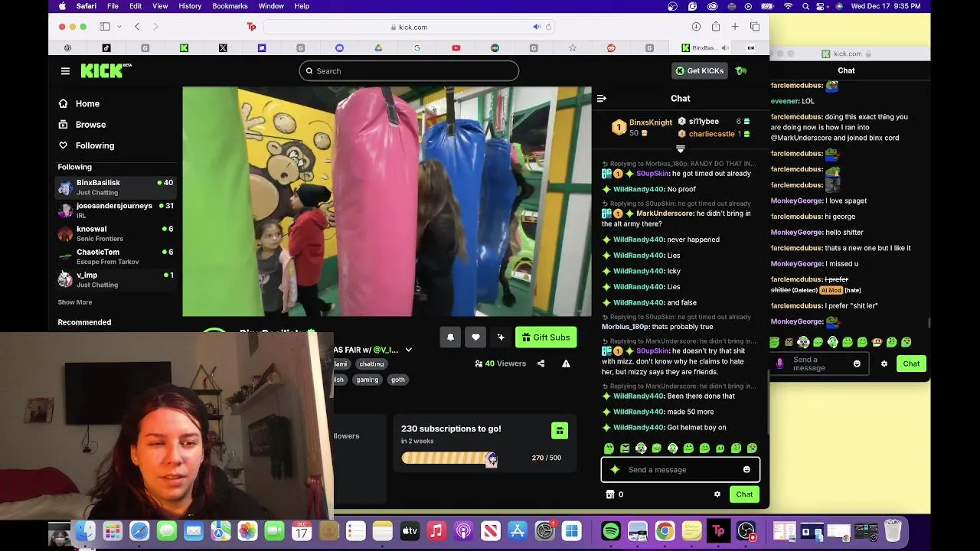Expand the gifters leaderboard chevron

point(680,149)
